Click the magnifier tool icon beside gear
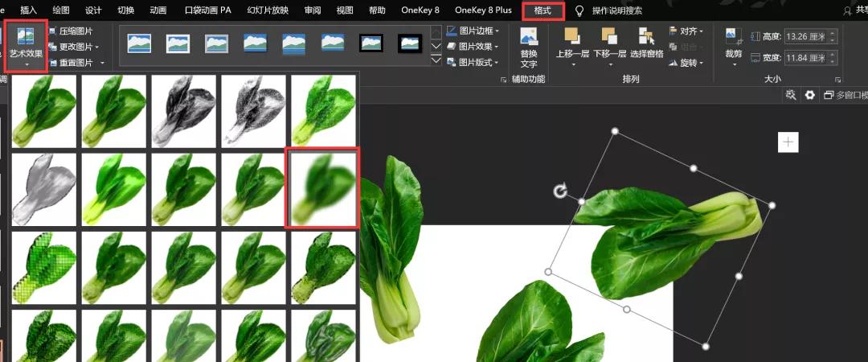 tap(791, 96)
